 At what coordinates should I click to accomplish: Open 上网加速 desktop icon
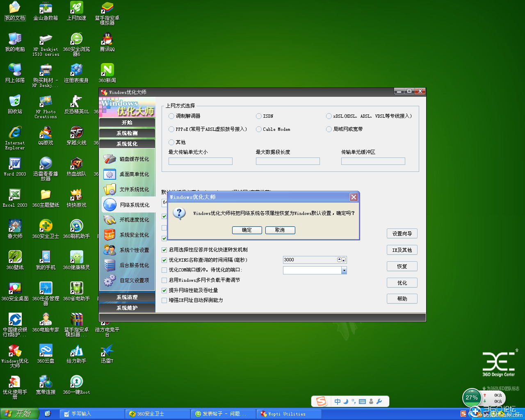point(76,11)
